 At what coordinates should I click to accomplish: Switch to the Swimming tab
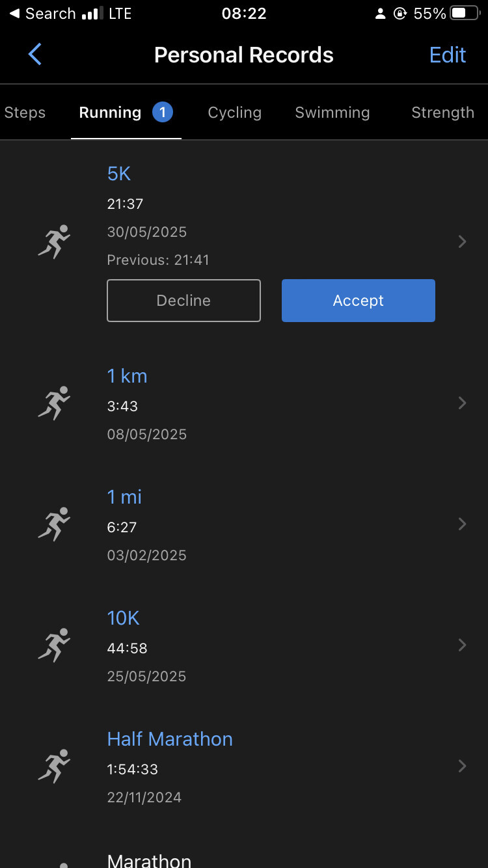(x=332, y=113)
